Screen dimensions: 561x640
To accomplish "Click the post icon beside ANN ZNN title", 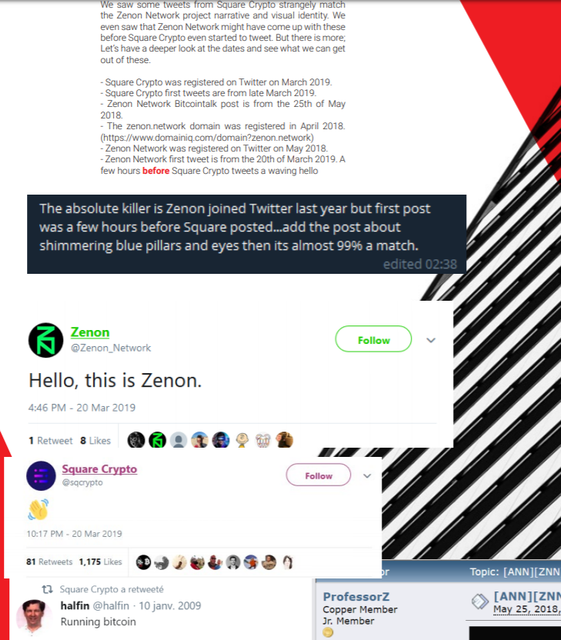I will pos(480,601).
